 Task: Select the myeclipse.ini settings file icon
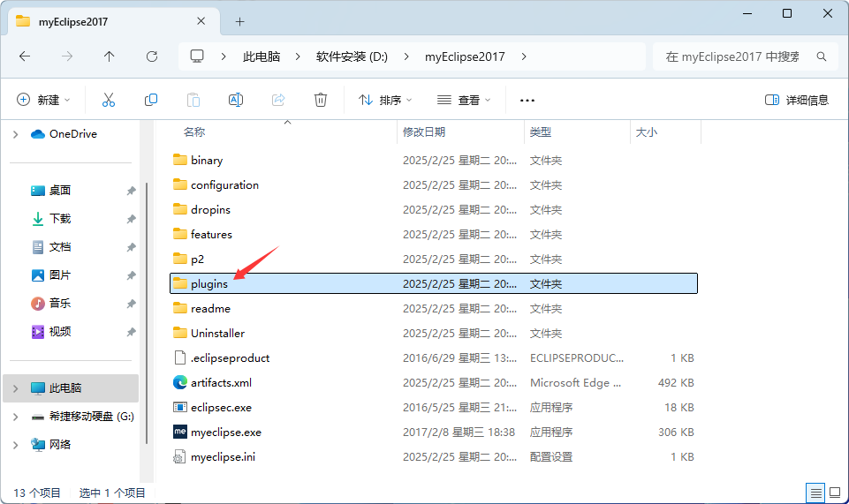pos(179,456)
